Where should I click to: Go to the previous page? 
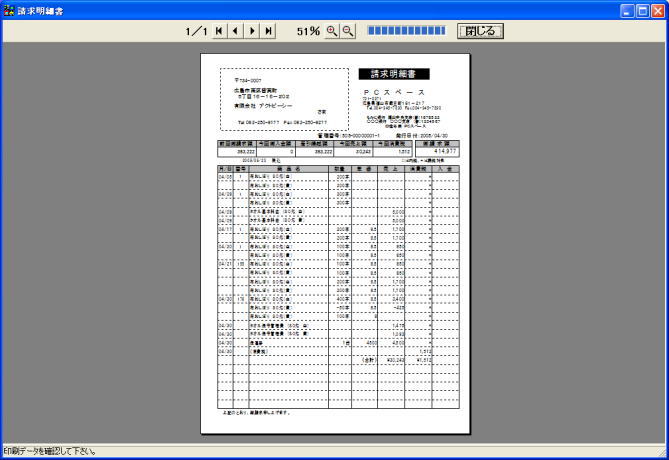[x=235, y=31]
